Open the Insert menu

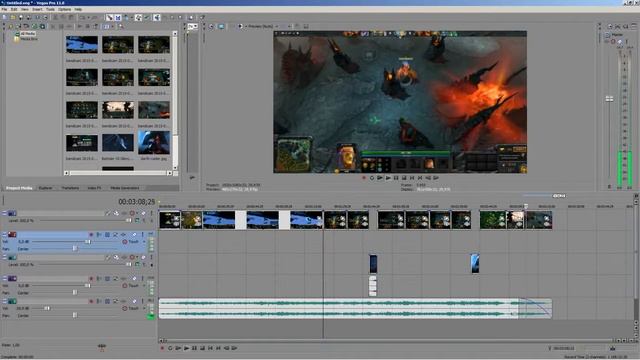(x=37, y=9)
